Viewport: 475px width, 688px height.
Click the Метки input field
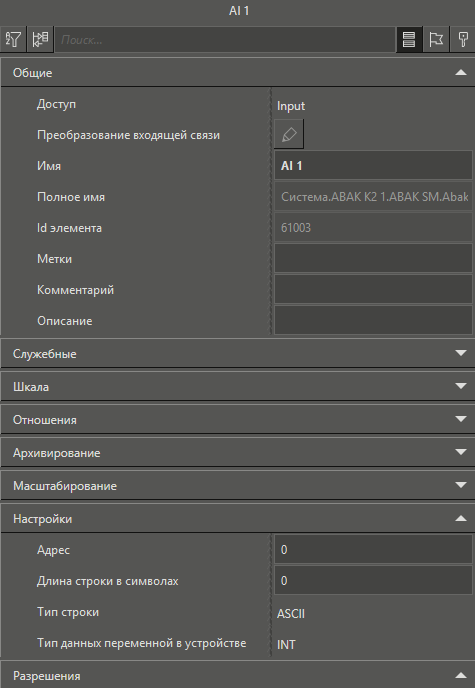coord(373,258)
